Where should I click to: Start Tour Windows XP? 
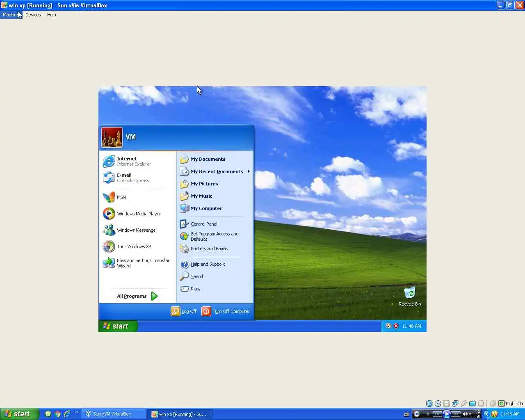pos(137,247)
